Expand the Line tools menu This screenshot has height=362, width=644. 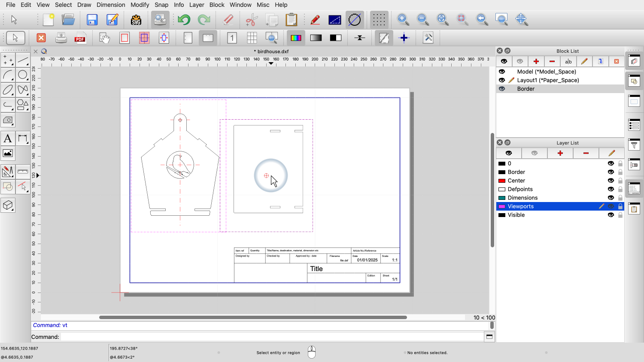click(23, 60)
